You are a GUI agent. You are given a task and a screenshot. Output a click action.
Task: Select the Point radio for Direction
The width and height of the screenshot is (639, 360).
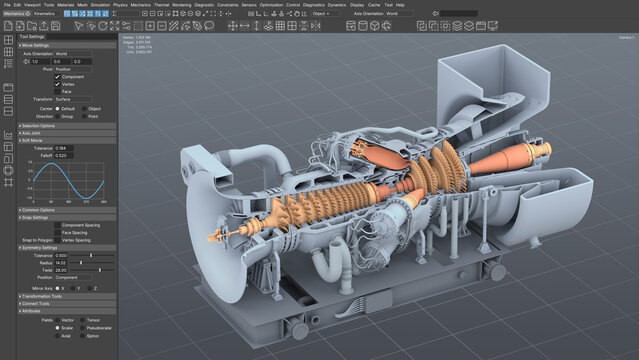84,117
